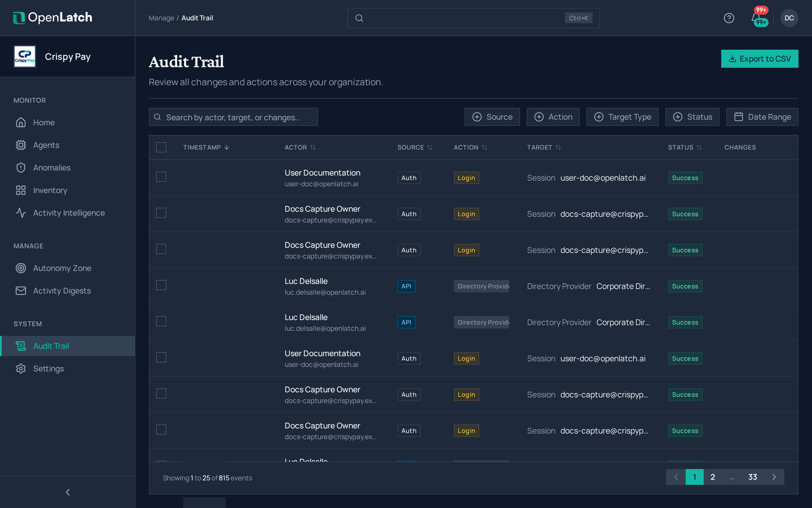Toggle the select-all checkbox in table header
Screen dimensions: 812x508
[161, 147]
